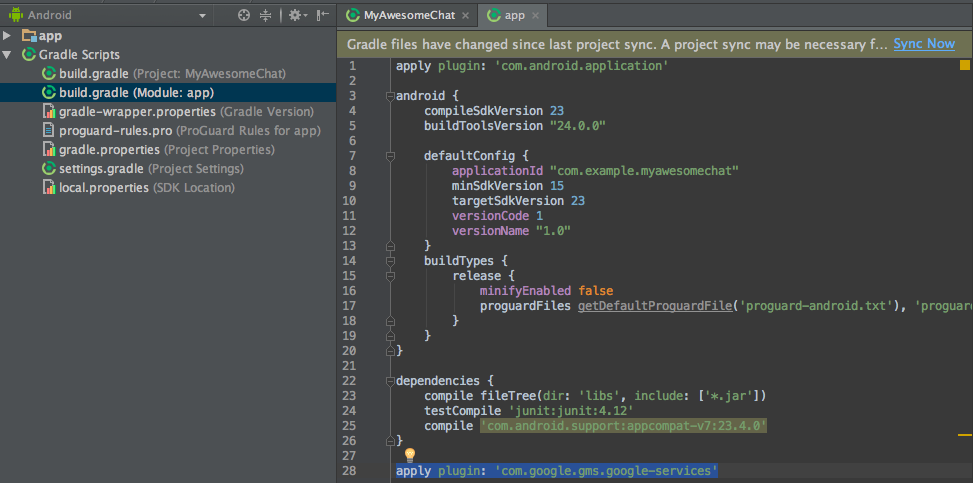Open project panel settings gear menu
Image resolution: width=973 pixels, height=483 pixels.
pos(297,16)
